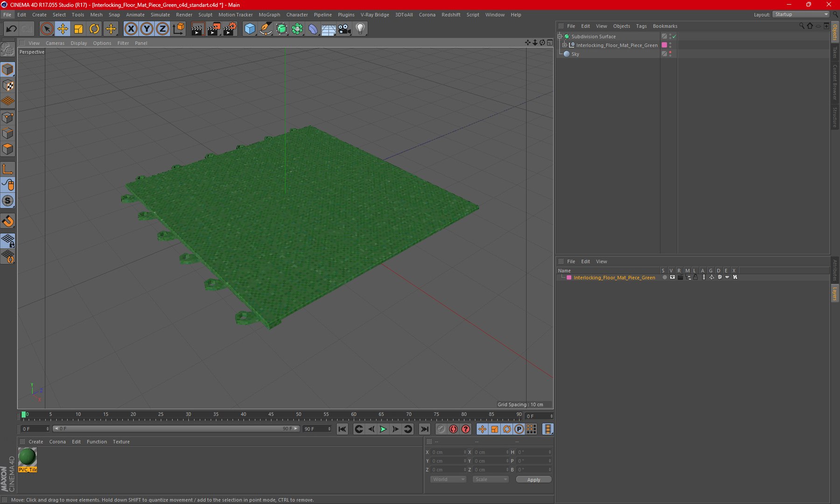Select the Rotate tool
The image size is (840, 504).
tap(94, 29)
